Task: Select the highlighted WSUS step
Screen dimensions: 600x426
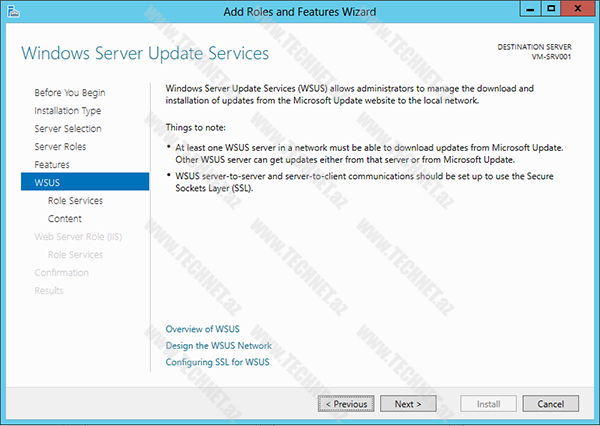Action: pyautogui.click(x=85, y=181)
